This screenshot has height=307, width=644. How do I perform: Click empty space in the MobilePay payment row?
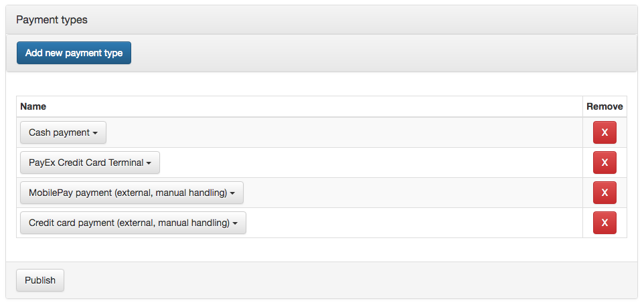(402, 193)
